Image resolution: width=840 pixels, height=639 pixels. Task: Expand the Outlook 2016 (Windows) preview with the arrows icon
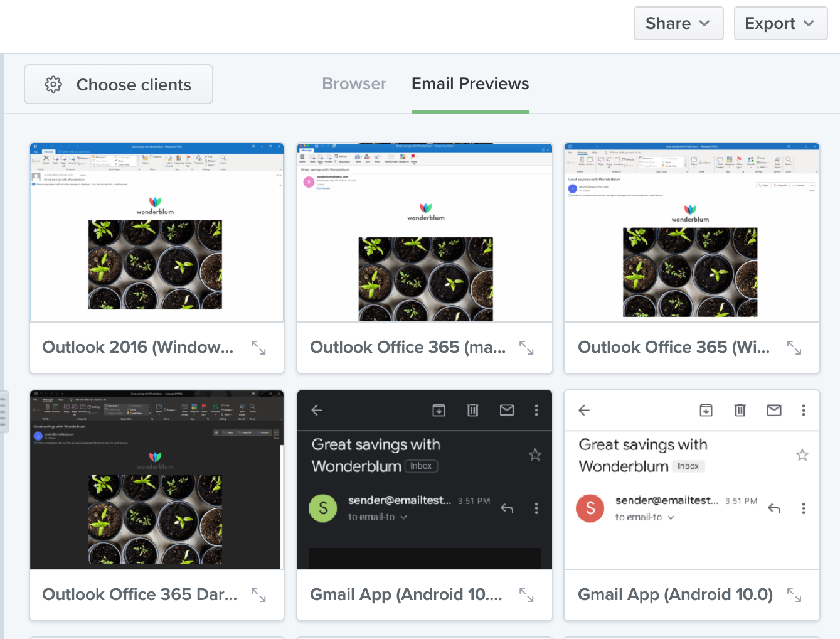tap(258, 347)
